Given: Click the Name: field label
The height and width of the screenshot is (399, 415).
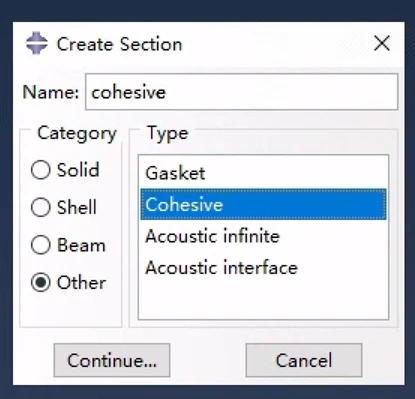Looking at the screenshot, I should click(x=51, y=92).
